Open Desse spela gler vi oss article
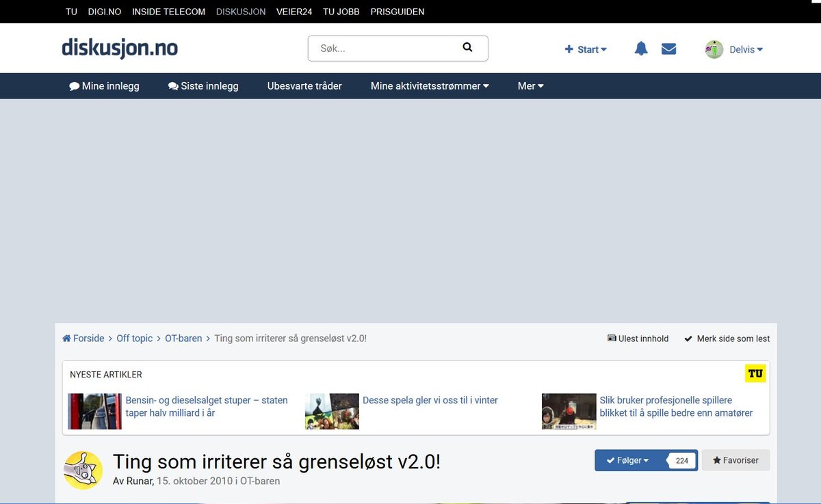This screenshot has height=504, width=821. [430, 400]
